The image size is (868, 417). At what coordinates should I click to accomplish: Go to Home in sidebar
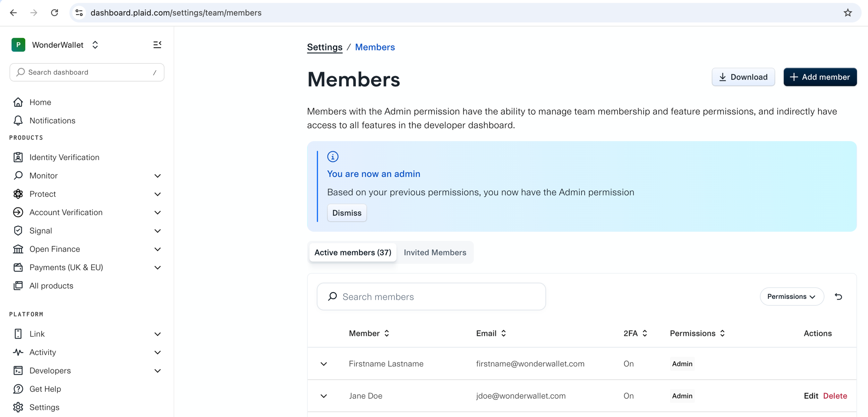(40, 102)
